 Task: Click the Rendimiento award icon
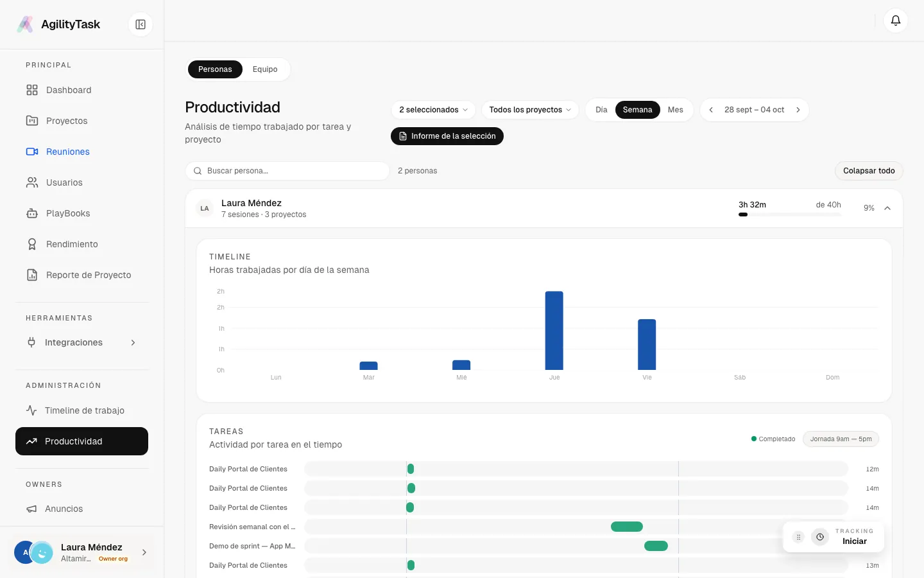point(32,244)
